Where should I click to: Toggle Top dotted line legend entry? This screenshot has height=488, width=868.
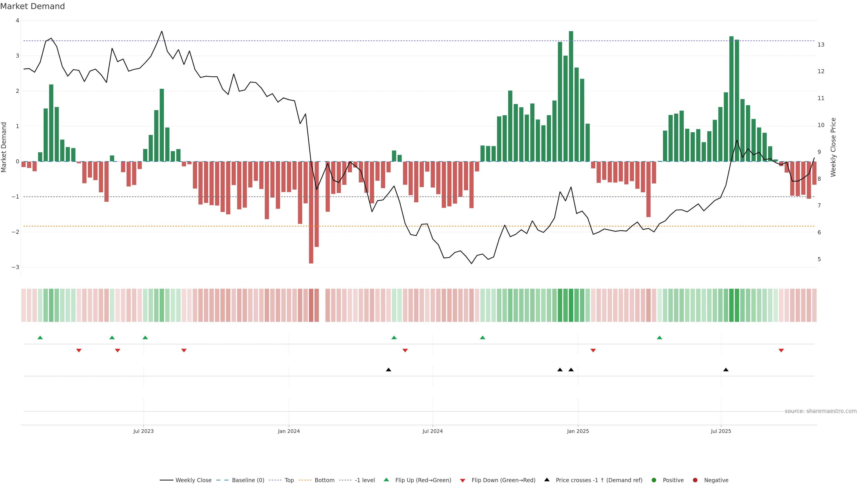coord(289,480)
